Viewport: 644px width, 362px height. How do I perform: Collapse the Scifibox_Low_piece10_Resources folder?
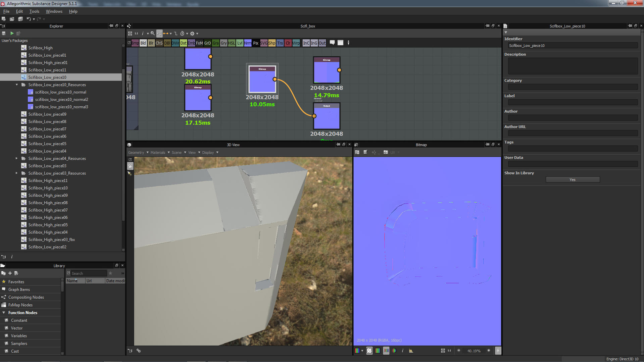(x=17, y=85)
